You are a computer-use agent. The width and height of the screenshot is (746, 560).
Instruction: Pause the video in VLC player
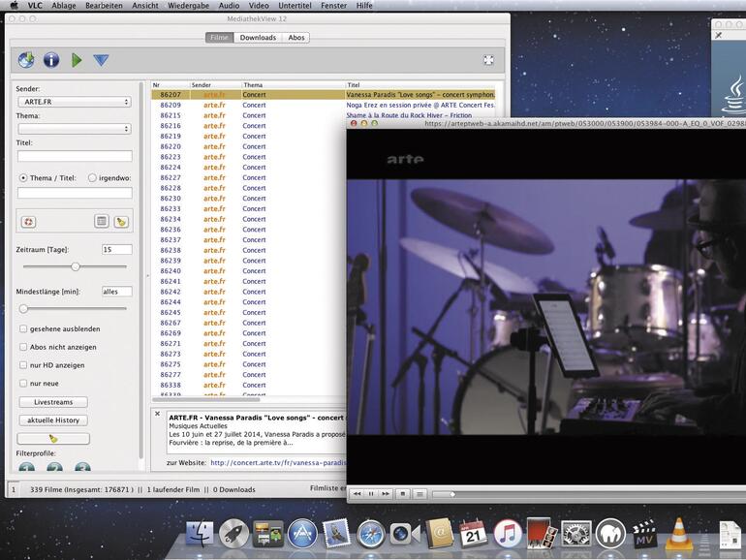point(371,494)
